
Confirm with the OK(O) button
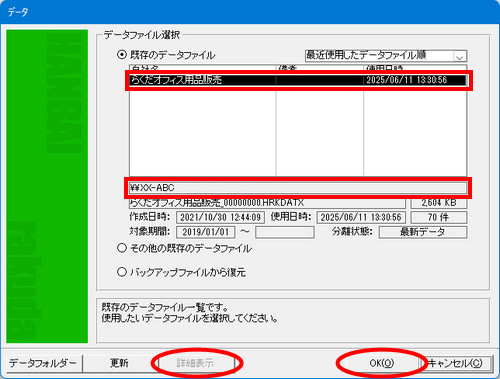(x=382, y=363)
